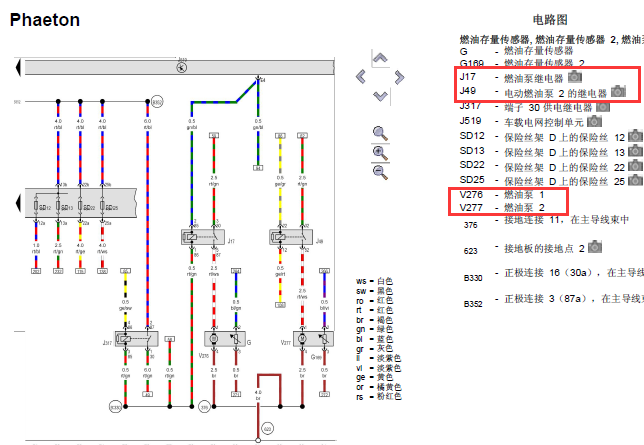Click the J317 relay symbol in the diagram
644x445 pixels.
click(136, 339)
